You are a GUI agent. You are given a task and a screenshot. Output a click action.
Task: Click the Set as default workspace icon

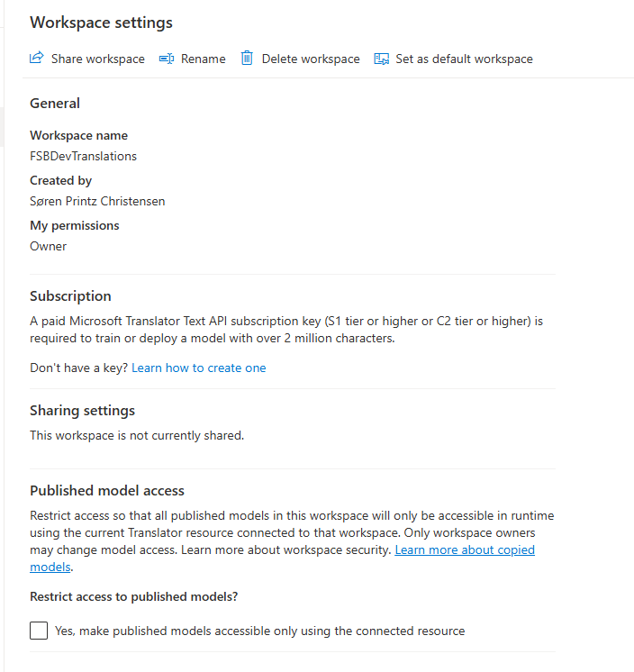coord(381,59)
